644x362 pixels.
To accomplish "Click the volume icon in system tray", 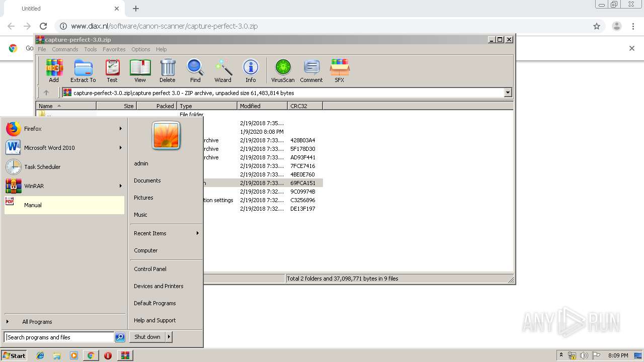I will (x=584, y=355).
